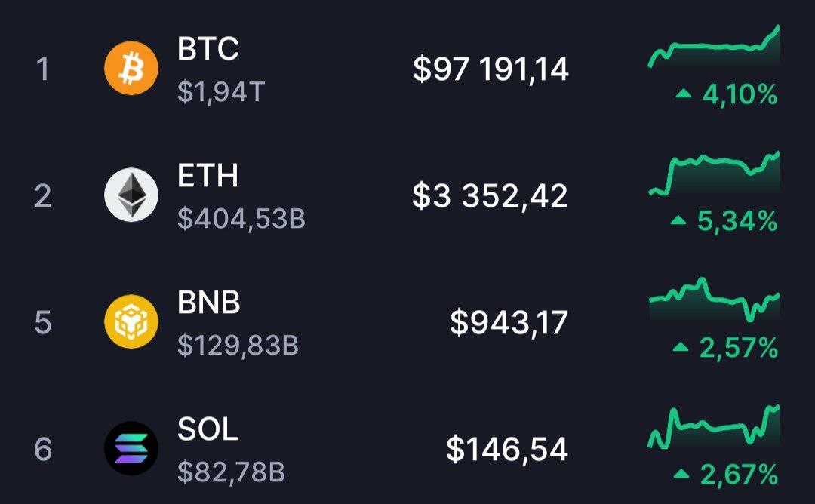The image size is (815, 504).
Task: Select the ETH ticker name
Action: [x=208, y=177]
